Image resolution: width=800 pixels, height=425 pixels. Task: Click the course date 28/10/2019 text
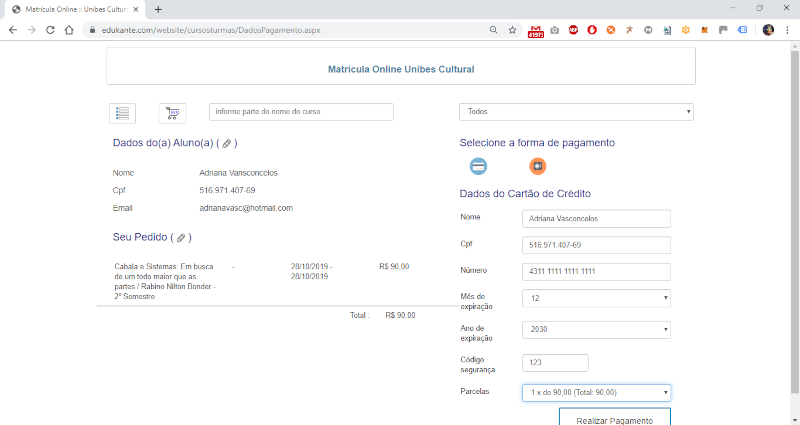311,271
